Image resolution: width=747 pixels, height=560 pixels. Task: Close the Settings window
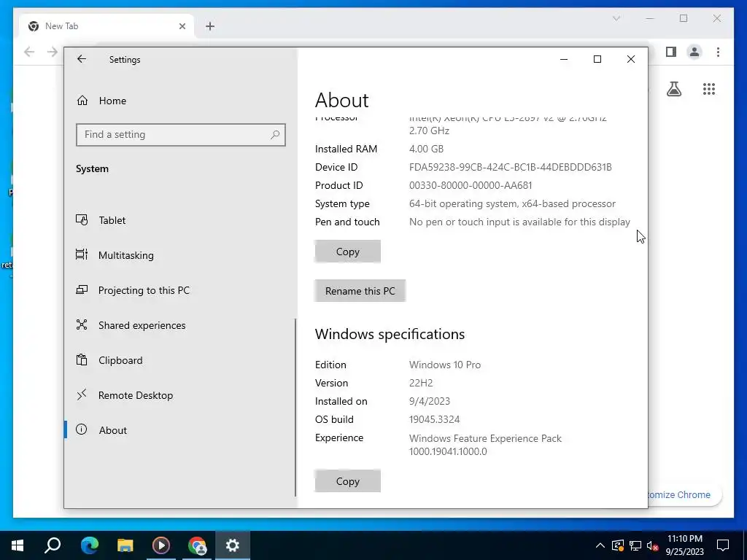pyautogui.click(x=631, y=59)
